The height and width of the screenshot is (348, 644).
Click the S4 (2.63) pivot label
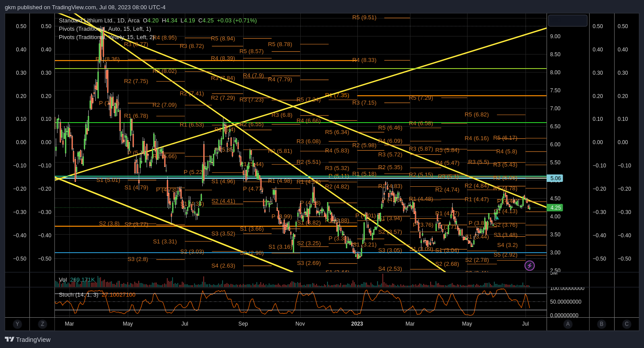pyautogui.click(x=223, y=266)
